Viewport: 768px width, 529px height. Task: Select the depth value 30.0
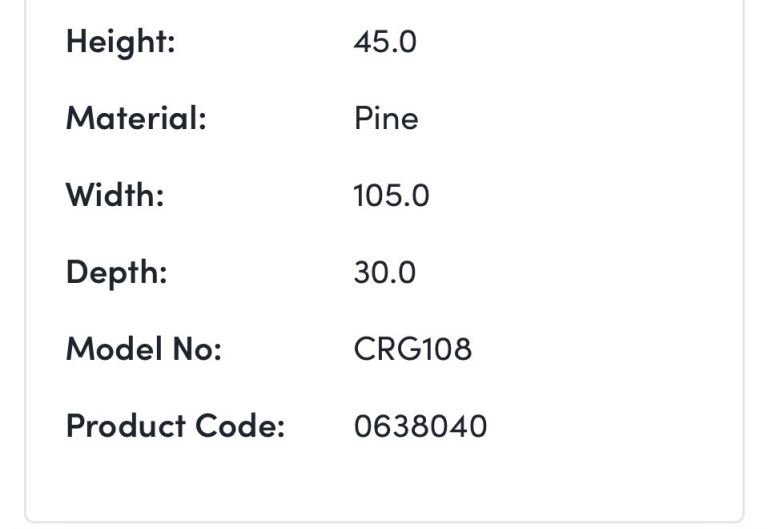[x=385, y=272]
